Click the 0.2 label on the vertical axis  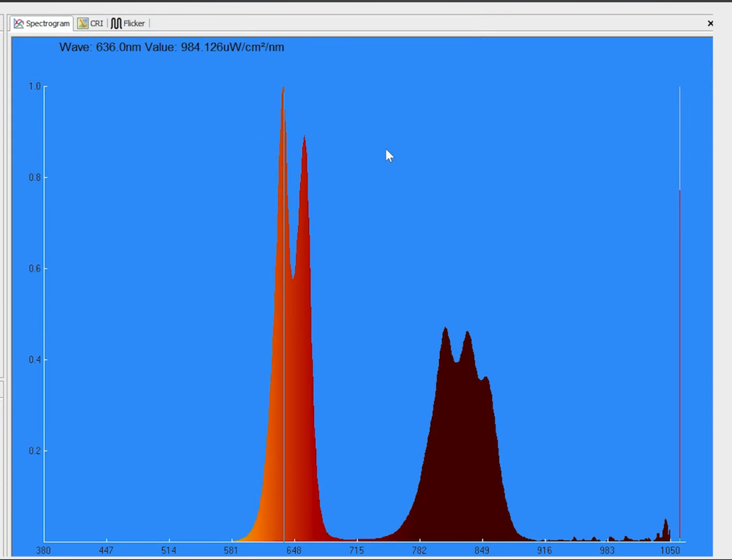[x=34, y=451]
